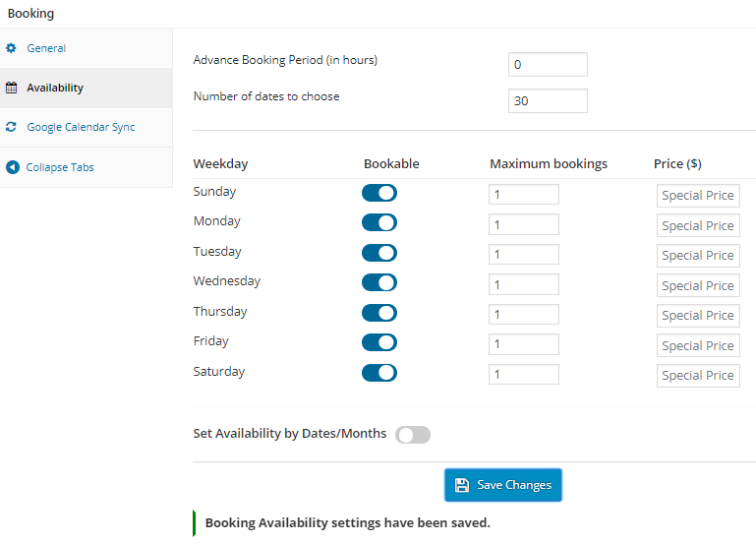The image size is (756, 544).
Task: Click the sync icon for Google Calendar
Action: 12,127
